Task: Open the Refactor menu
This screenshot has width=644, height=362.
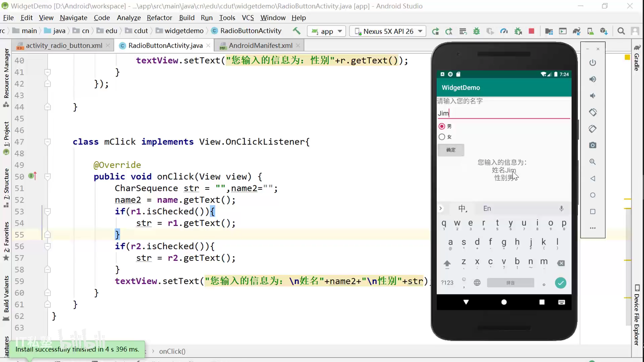Action: tap(159, 18)
